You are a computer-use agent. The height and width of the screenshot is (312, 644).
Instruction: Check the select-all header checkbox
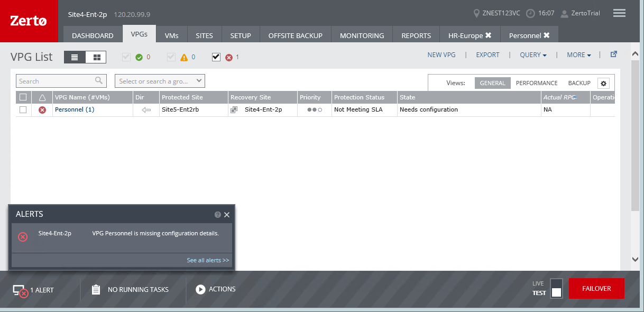click(x=23, y=97)
